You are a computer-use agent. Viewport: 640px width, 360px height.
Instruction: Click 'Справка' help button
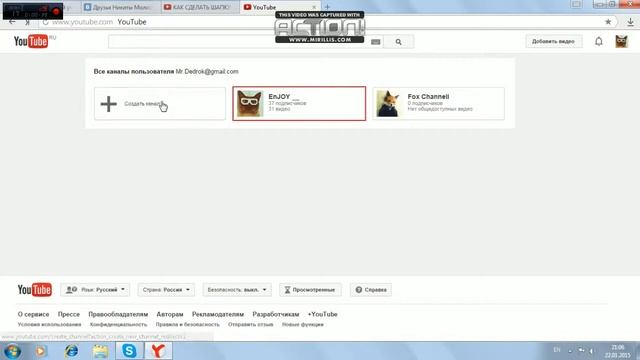(371, 290)
